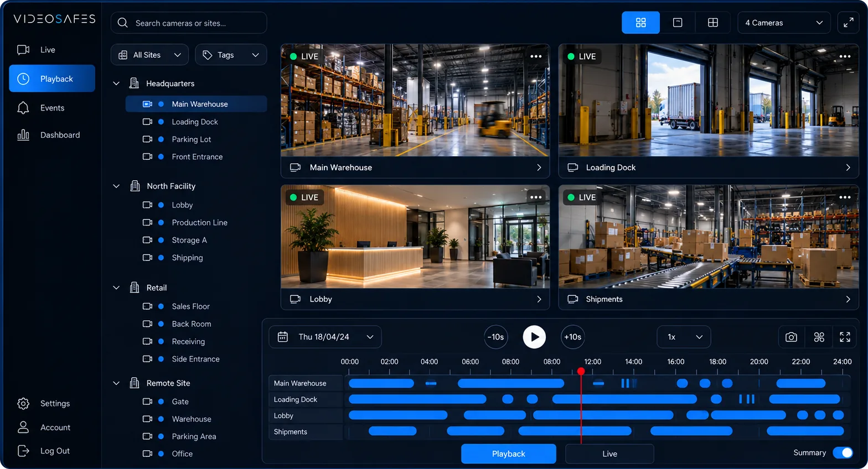The height and width of the screenshot is (469, 868).
Task: Open Events in the sidebar
Action: click(x=52, y=108)
